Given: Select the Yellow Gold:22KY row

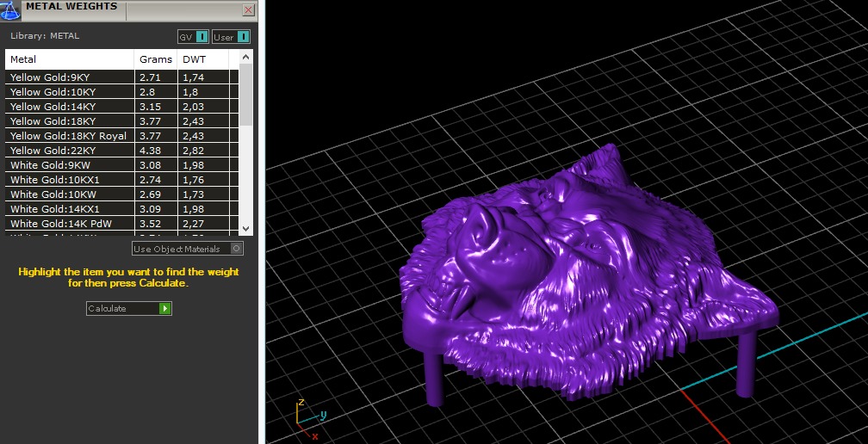Looking at the screenshot, I should click(121, 151).
